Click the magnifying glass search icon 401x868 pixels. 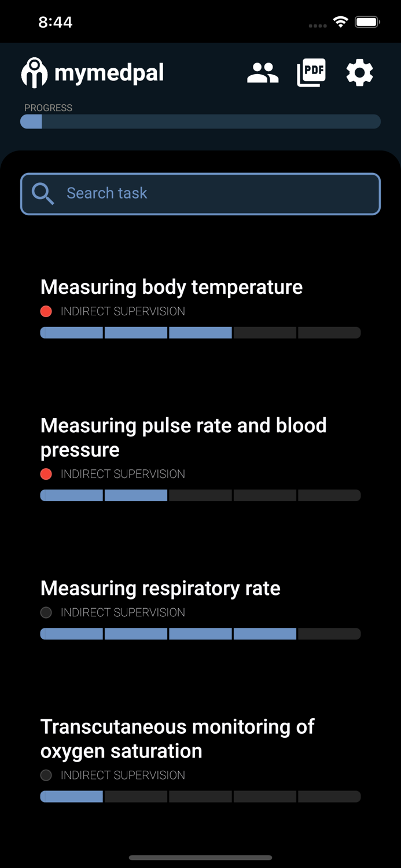[43, 193]
